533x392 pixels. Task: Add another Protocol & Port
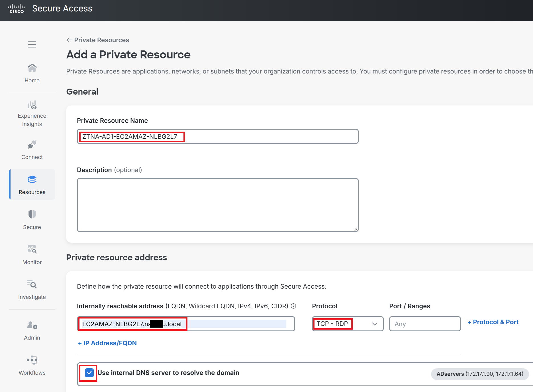[x=493, y=322]
